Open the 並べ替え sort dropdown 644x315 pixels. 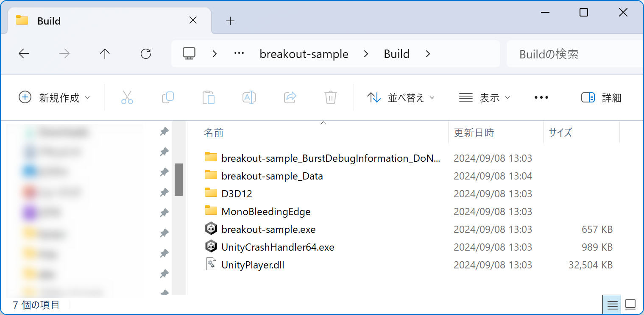pyautogui.click(x=401, y=98)
